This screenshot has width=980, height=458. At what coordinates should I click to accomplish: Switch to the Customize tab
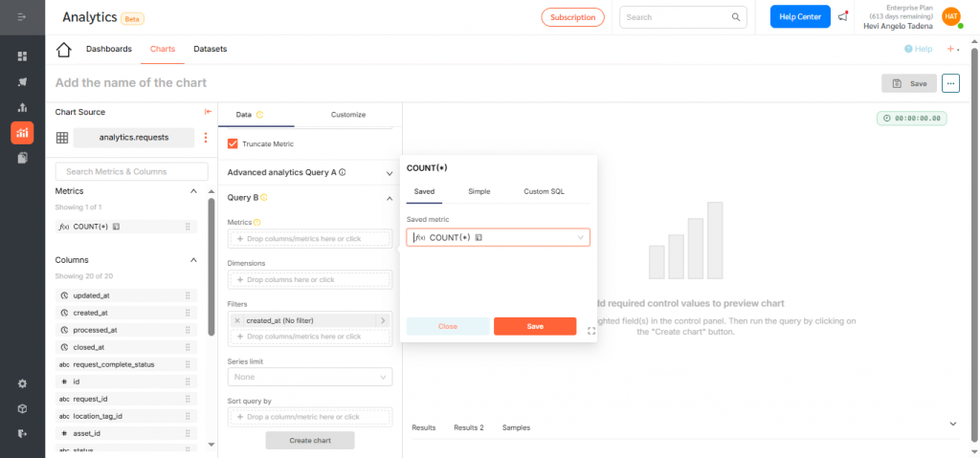coord(348,115)
